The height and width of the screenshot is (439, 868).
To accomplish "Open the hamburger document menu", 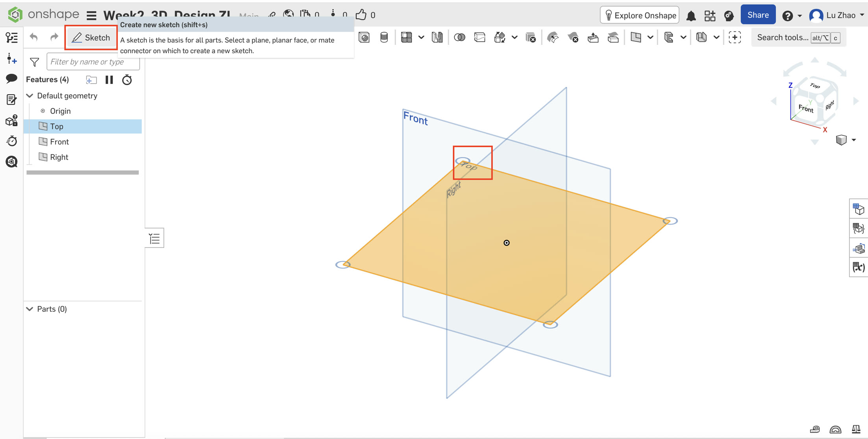I will pos(91,15).
